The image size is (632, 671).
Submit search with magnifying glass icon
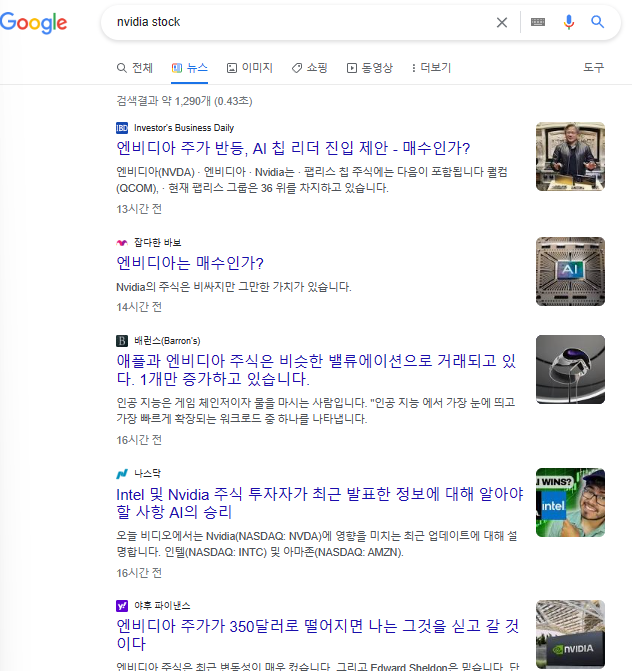(597, 22)
